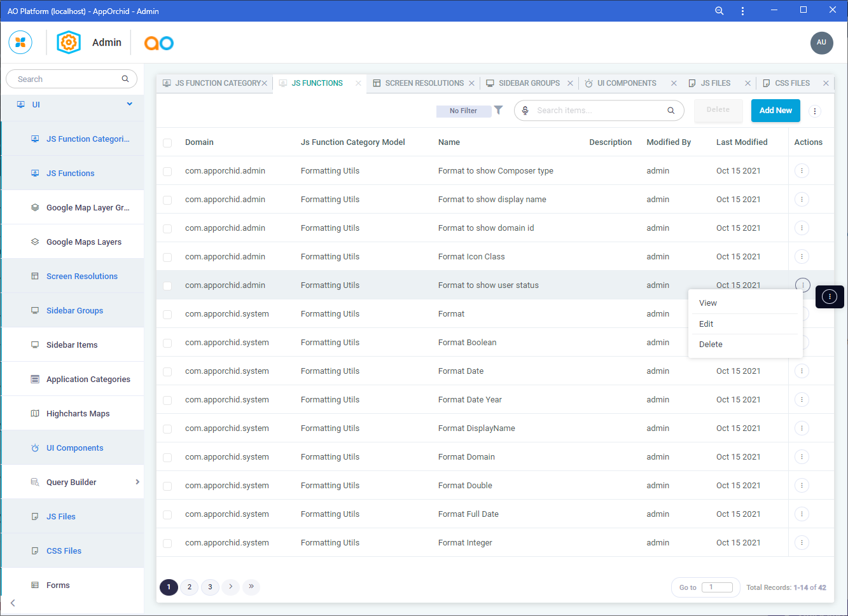Click the app launcher grid icon
This screenshot has width=848, height=616.
click(20, 43)
